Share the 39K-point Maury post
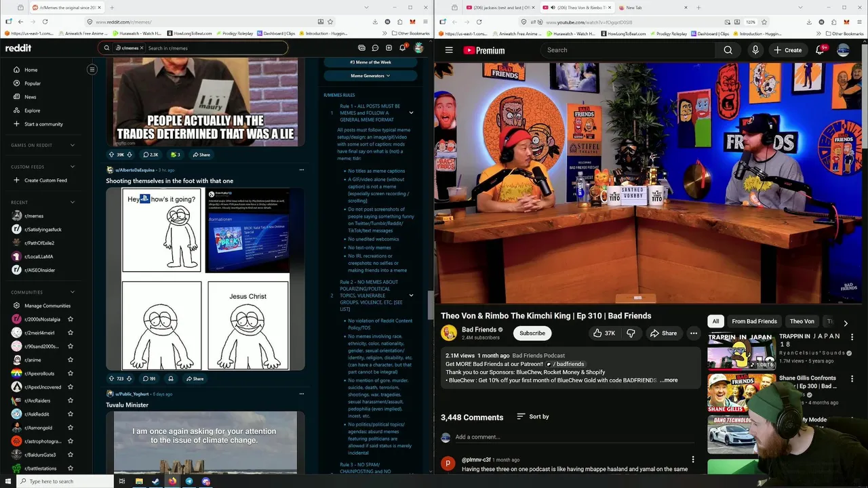This screenshot has width=868, height=488. tap(201, 155)
